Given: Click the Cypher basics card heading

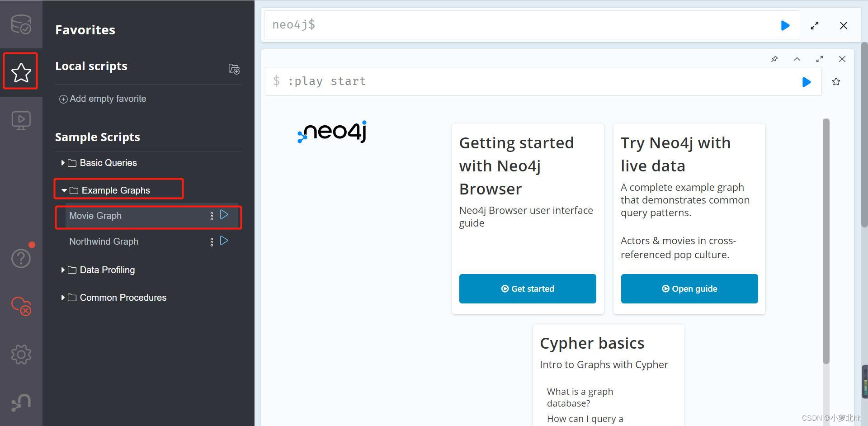Looking at the screenshot, I should pyautogui.click(x=592, y=343).
